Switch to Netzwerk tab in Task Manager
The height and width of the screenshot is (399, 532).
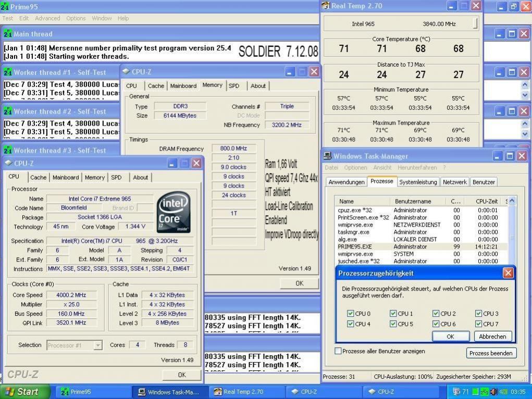pos(455,182)
